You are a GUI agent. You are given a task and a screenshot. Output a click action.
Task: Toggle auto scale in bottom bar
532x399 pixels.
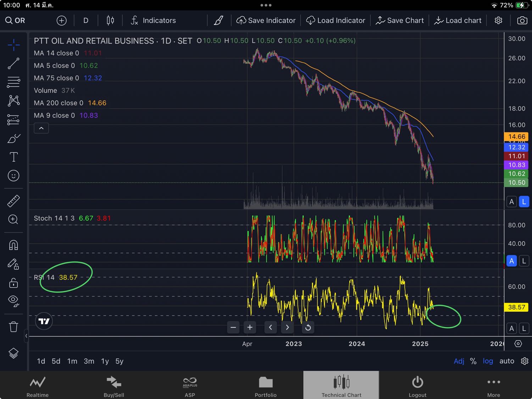coord(507,361)
